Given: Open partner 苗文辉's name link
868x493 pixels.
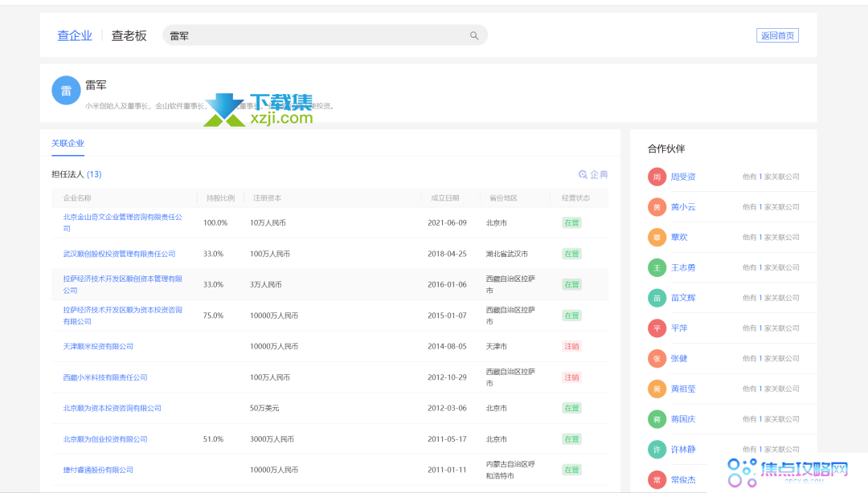Looking at the screenshot, I should coord(683,298).
